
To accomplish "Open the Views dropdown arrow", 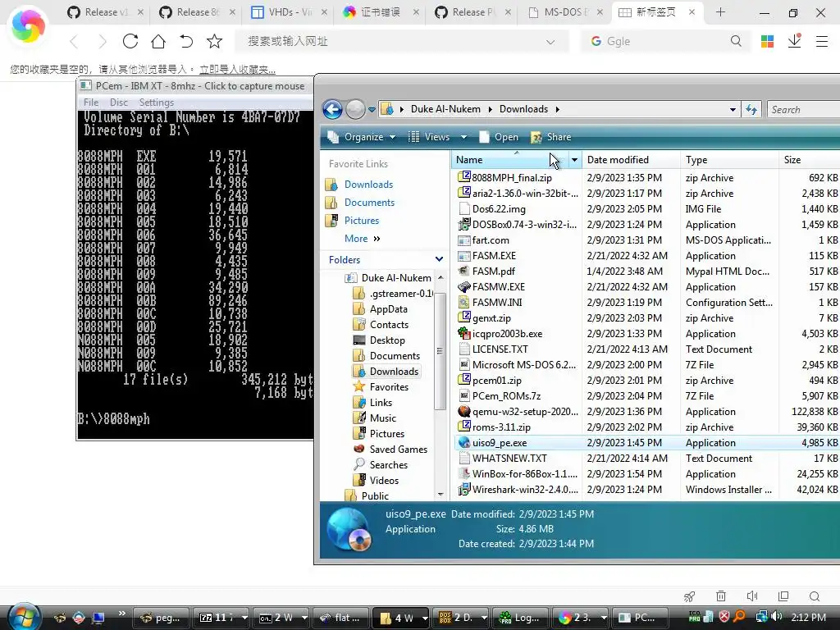I will tap(464, 137).
